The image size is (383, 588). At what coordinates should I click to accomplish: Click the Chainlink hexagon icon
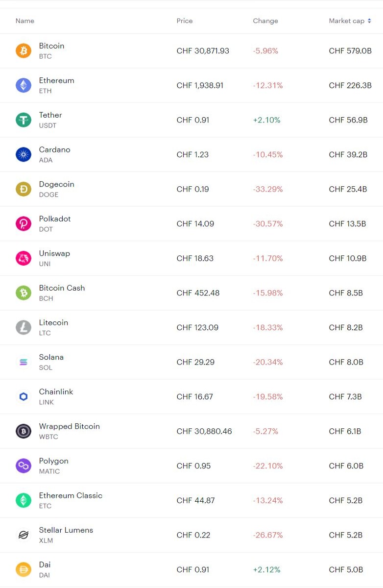click(24, 397)
